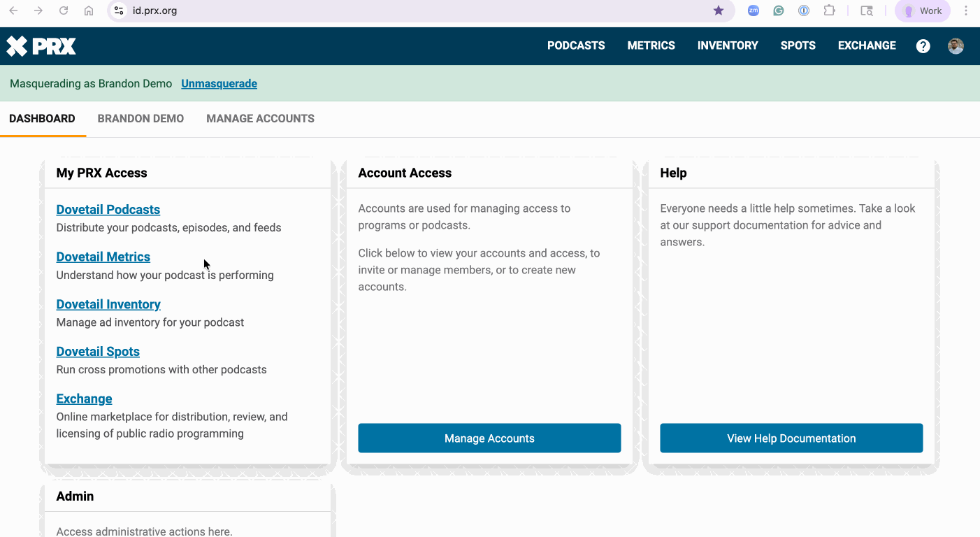Click the PRX logo in header
The image size is (980, 537).
pos(41,46)
